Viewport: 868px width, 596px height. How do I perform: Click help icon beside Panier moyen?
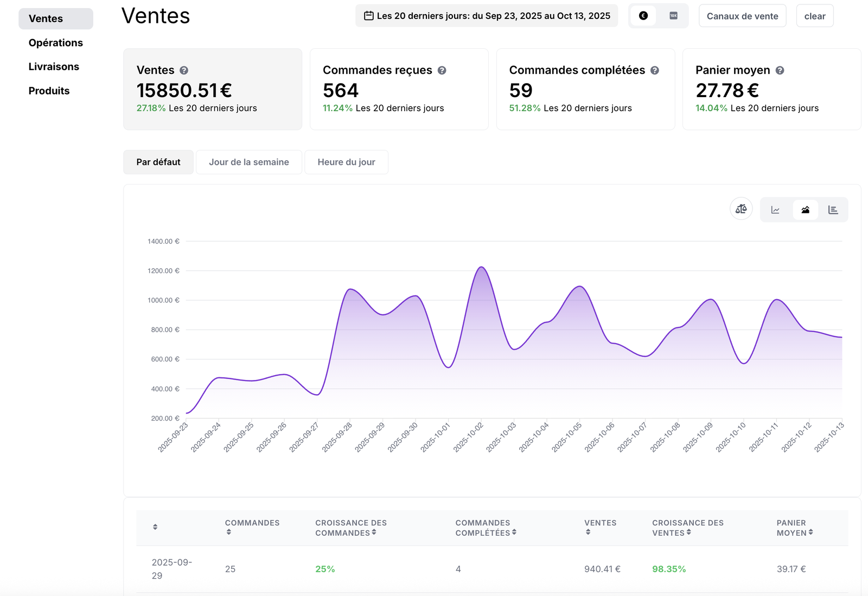(780, 71)
